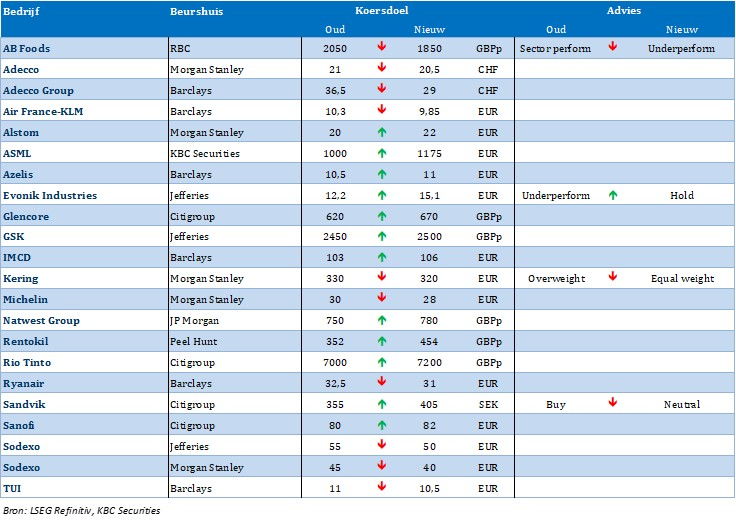The image size is (736, 520).
Task: Click red advice arrow in Kering row
Action: (x=612, y=278)
